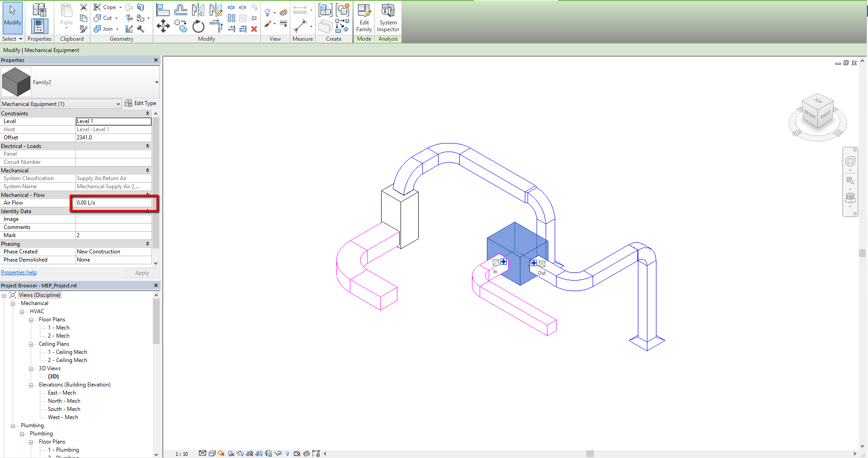Viewport: 868px width, 458px height.
Task: Open the Paste dropdown menu
Action: coord(66,27)
